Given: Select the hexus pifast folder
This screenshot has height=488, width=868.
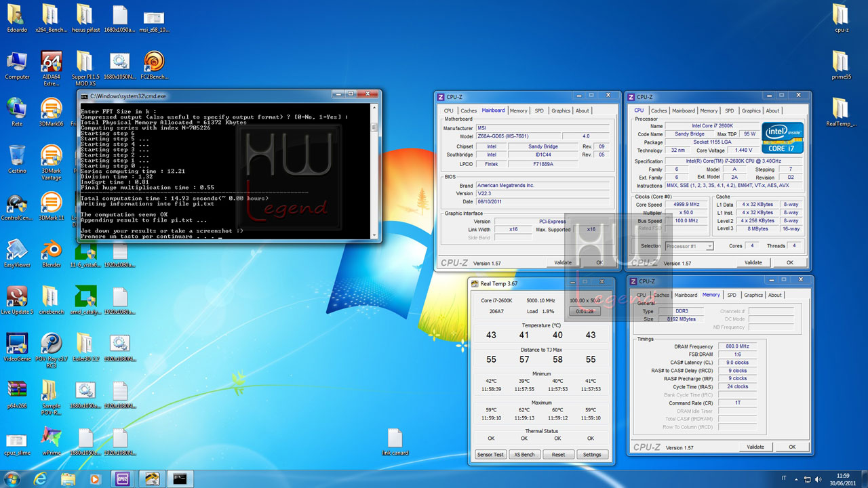Looking at the screenshot, I should (x=85, y=19).
